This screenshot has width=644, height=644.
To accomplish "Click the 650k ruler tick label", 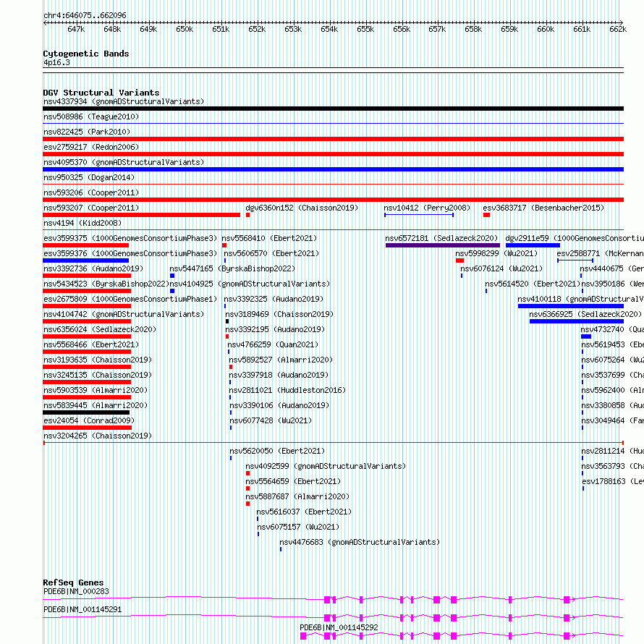I will [x=185, y=29].
